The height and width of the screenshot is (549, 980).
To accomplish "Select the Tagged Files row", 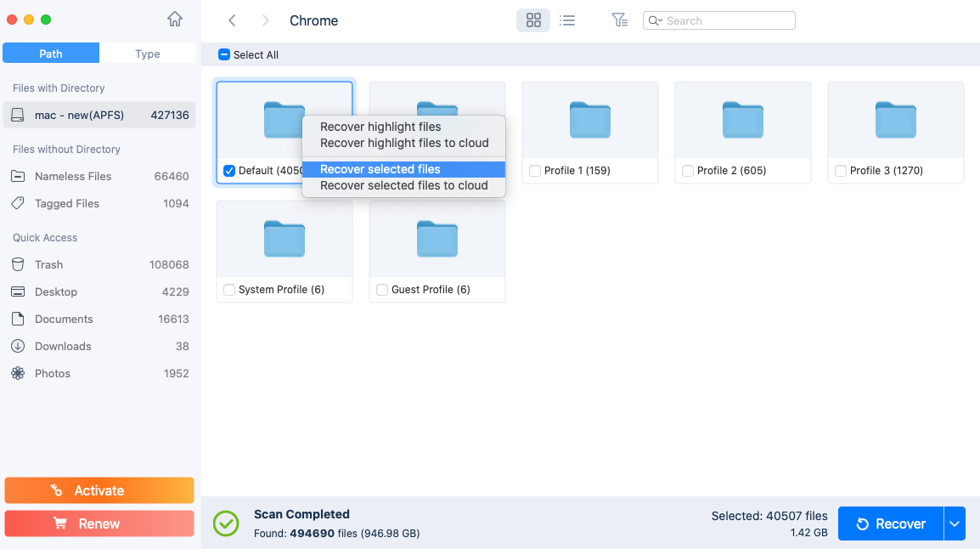I will click(x=99, y=203).
